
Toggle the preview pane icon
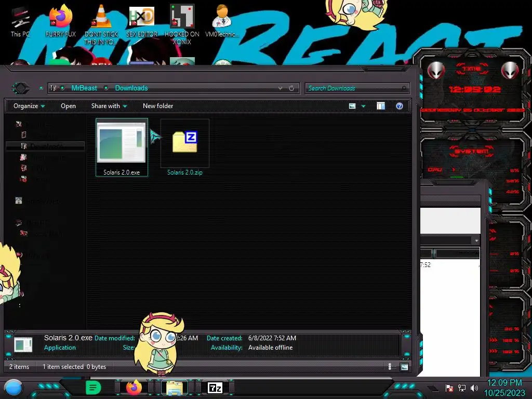click(x=381, y=106)
